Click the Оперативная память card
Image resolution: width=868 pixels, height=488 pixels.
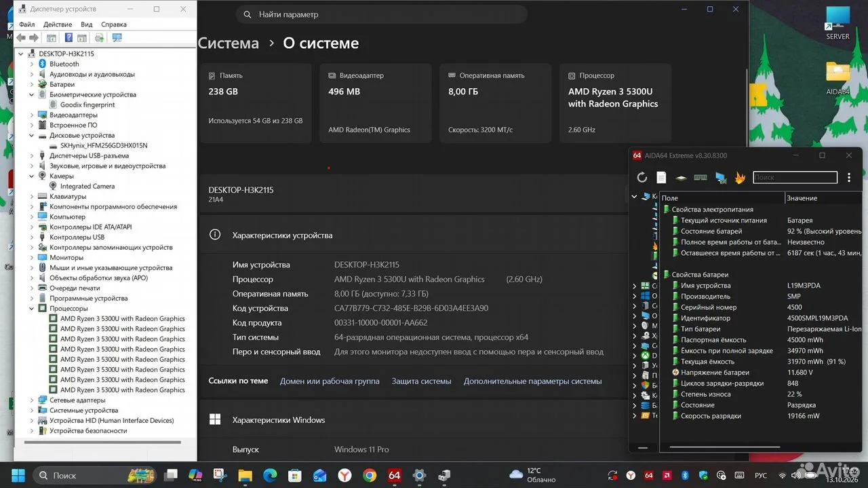point(495,103)
